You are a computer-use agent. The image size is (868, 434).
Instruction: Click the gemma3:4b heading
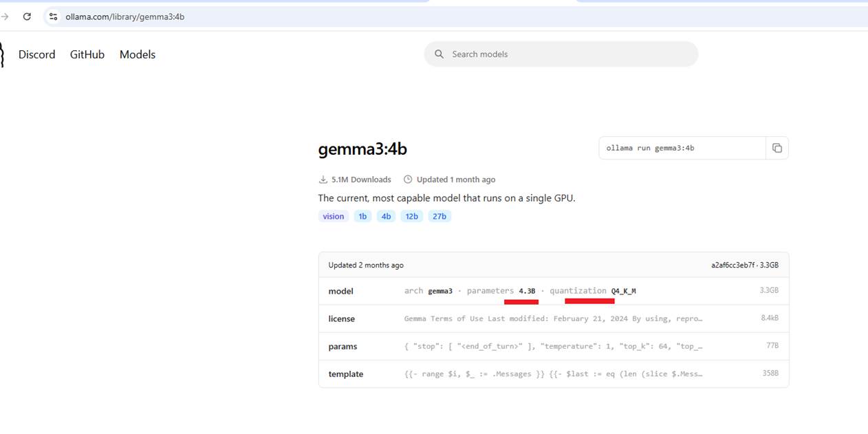tap(362, 149)
